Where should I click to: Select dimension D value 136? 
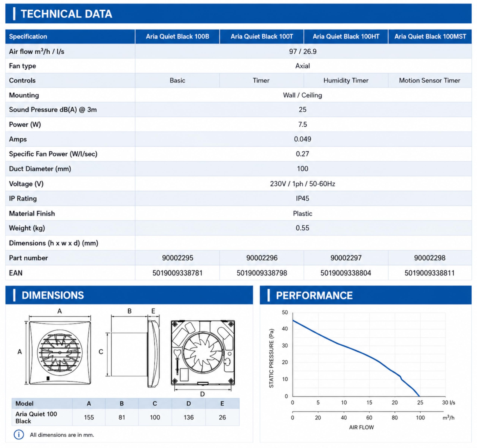[189, 417]
